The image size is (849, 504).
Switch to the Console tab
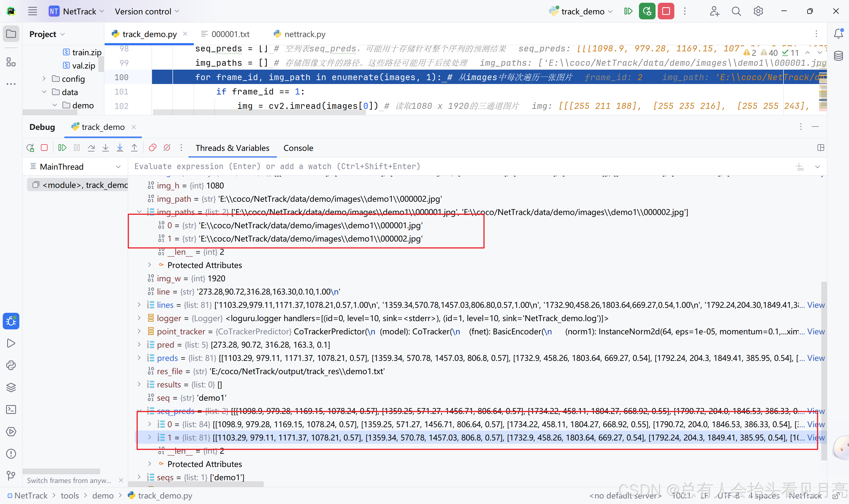tap(298, 148)
